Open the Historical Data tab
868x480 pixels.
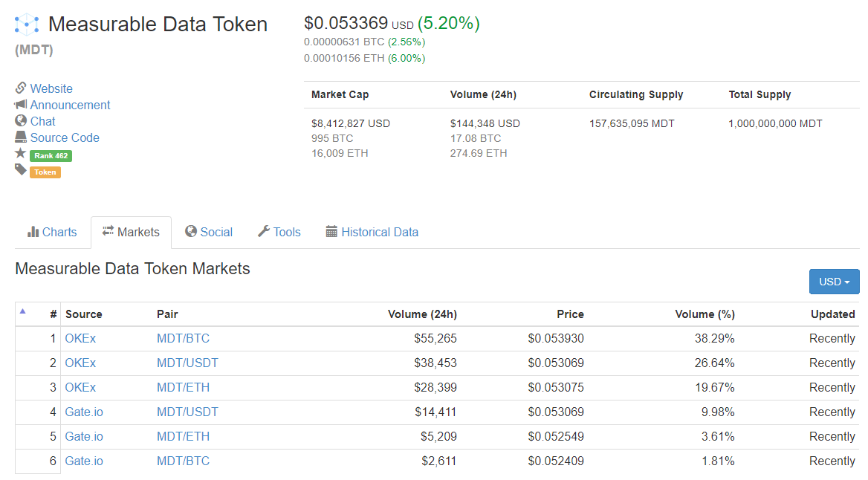372,232
